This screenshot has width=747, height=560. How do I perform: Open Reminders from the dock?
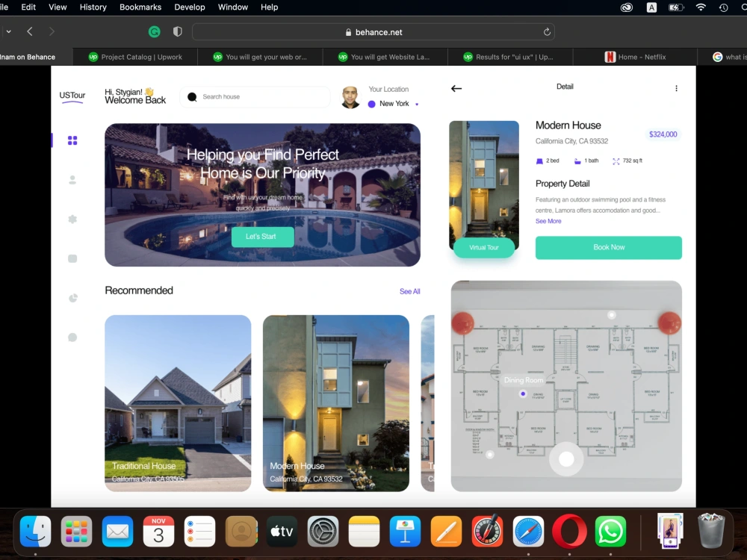click(x=199, y=532)
